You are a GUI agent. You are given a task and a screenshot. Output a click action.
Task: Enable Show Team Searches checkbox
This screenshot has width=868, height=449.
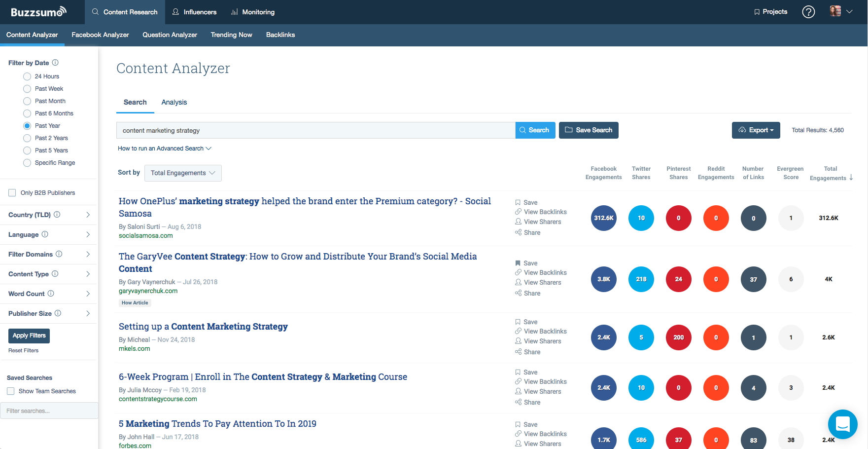pyautogui.click(x=11, y=391)
